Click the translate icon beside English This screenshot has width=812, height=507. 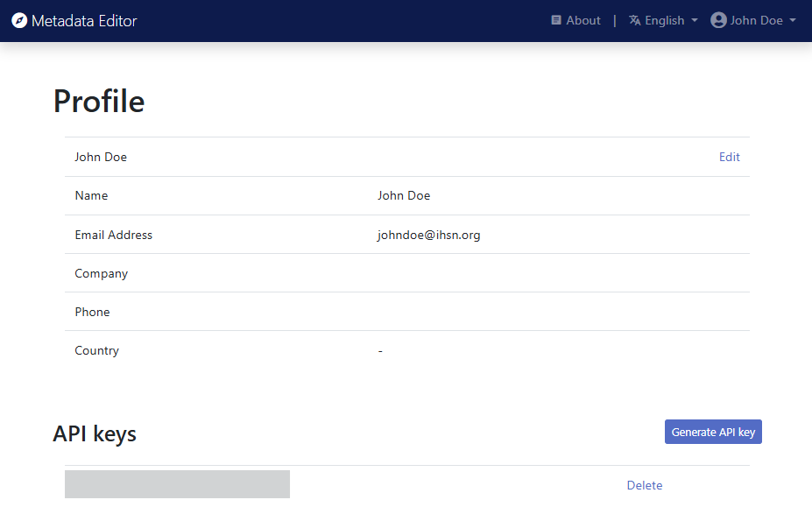[x=632, y=19]
